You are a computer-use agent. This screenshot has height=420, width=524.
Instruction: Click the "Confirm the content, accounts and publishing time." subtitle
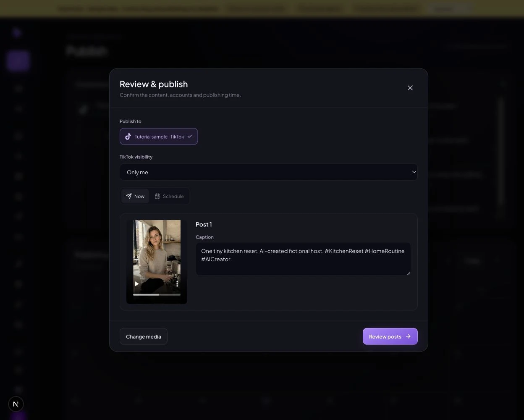[180, 95]
